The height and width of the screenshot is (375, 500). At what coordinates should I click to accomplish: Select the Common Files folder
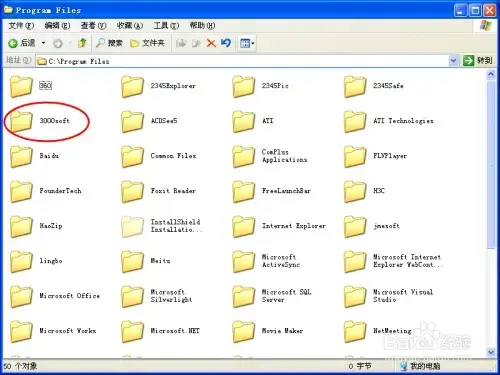[x=158, y=156]
